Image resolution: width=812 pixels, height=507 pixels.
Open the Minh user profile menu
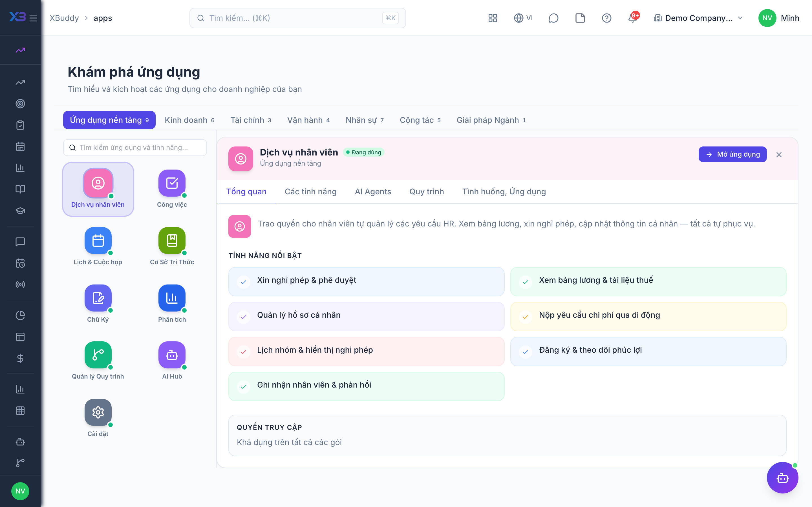779,18
